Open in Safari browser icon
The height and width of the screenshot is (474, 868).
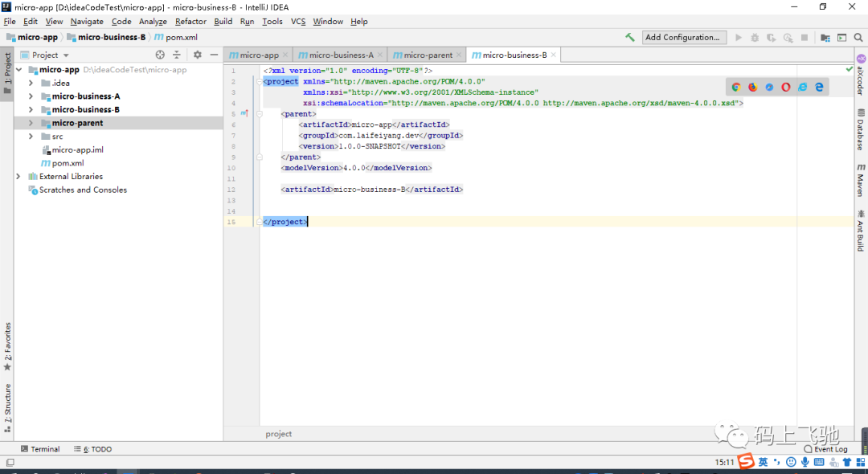click(x=769, y=87)
